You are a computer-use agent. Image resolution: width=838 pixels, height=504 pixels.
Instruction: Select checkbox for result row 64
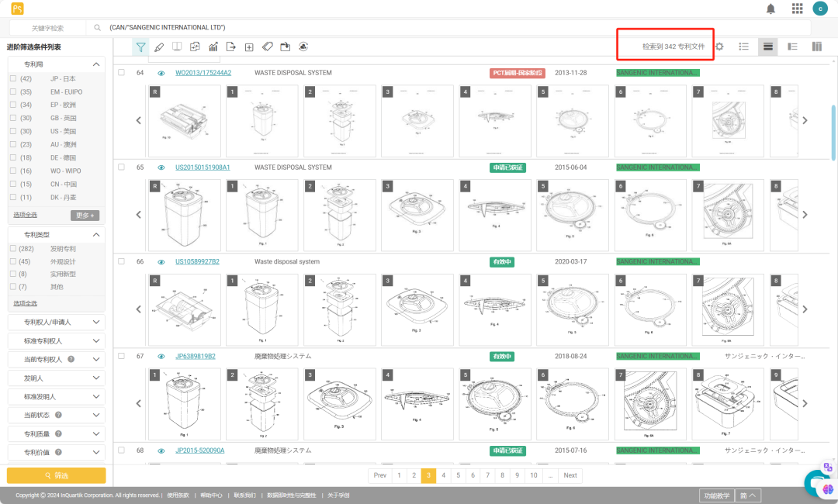pos(121,73)
